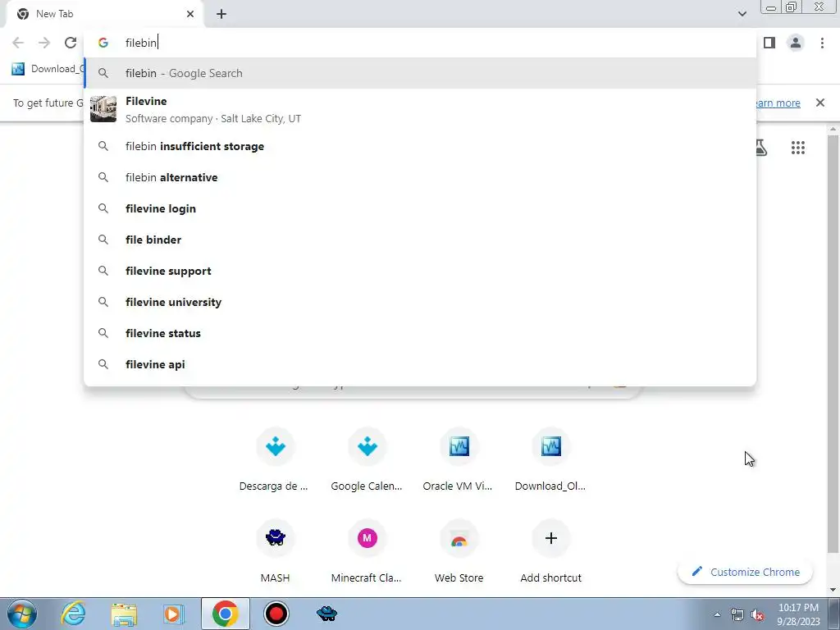Show hidden system tray icons
This screenshot has width=840, height=630.
(x=717, y=614)
